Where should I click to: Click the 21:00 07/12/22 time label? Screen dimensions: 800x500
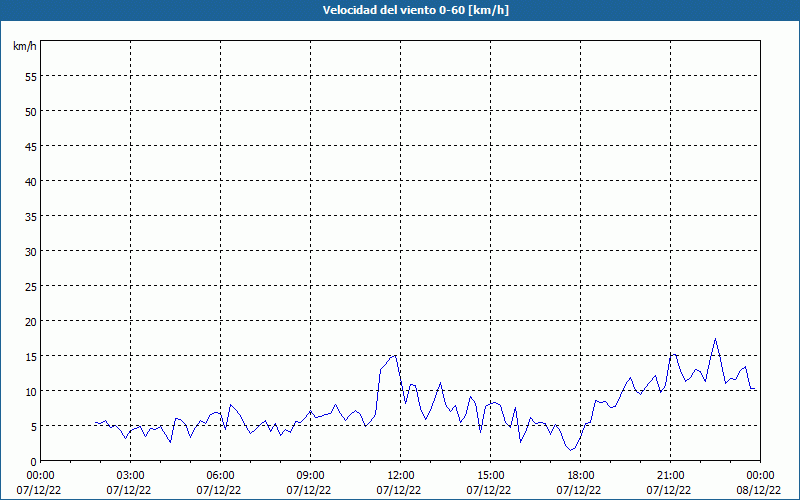tap(669, 483)
